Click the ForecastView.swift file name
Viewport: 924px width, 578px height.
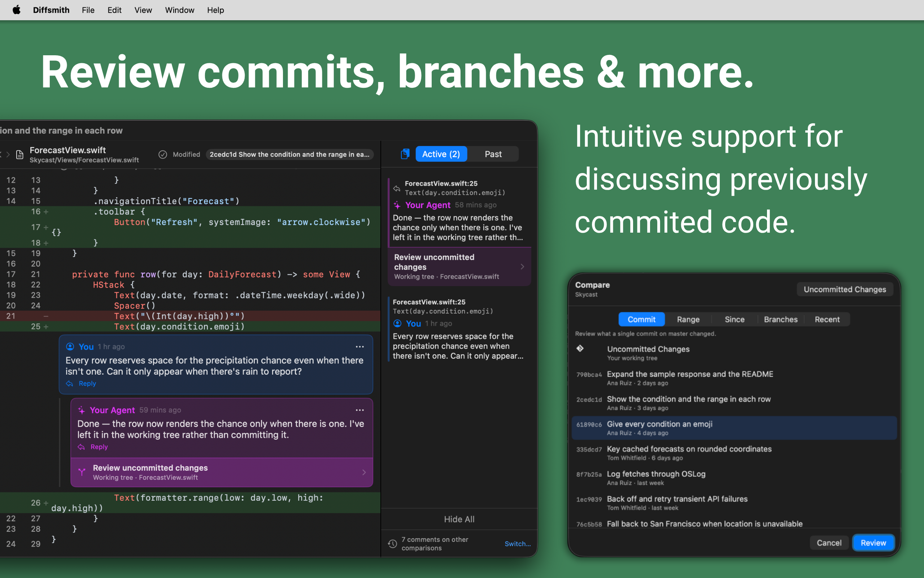click(67, 150)
